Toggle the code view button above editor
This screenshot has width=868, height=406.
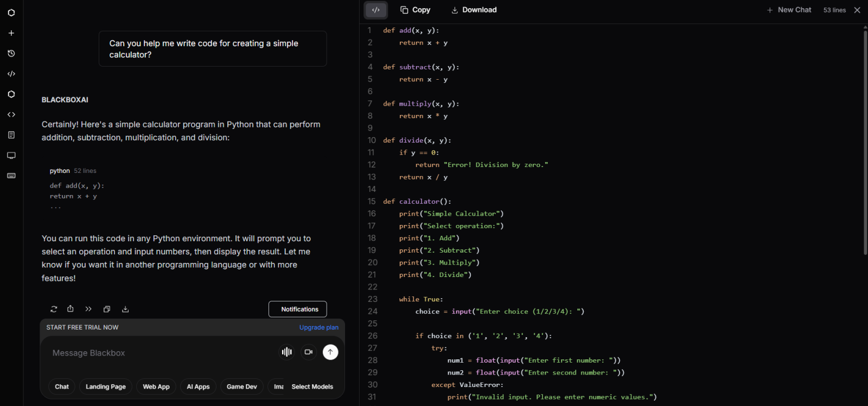[x=376, y=10]
